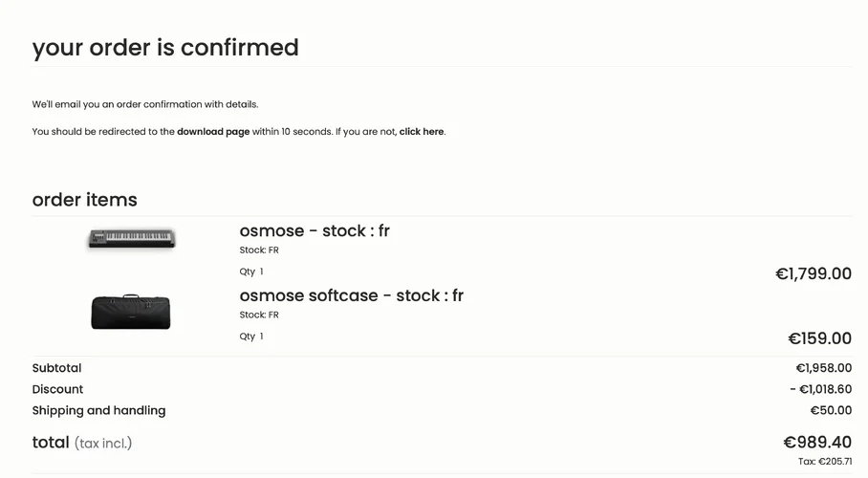Click the order confirmation email notice text
Image resolution: width=868 pixels, height=478 pixels.
[145, 104]
